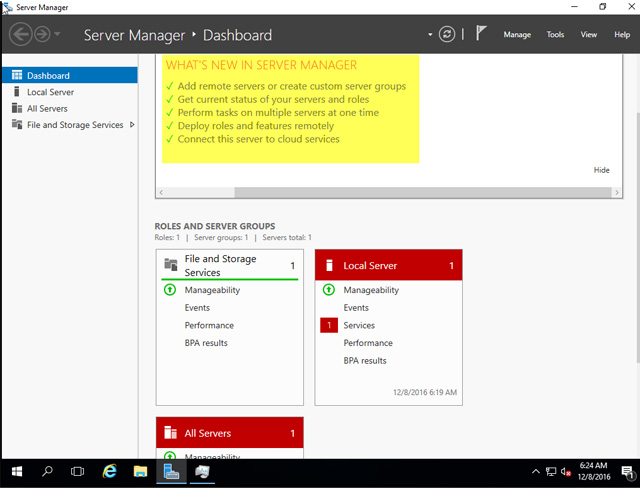
Task: Click the red Services alert badge
Action: click(329, 325)
